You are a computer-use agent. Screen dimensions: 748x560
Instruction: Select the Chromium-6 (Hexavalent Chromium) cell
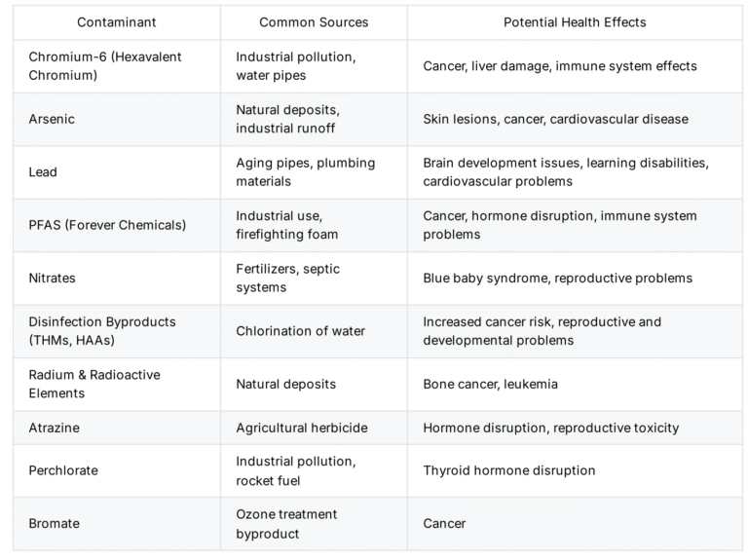click(117, 66)
